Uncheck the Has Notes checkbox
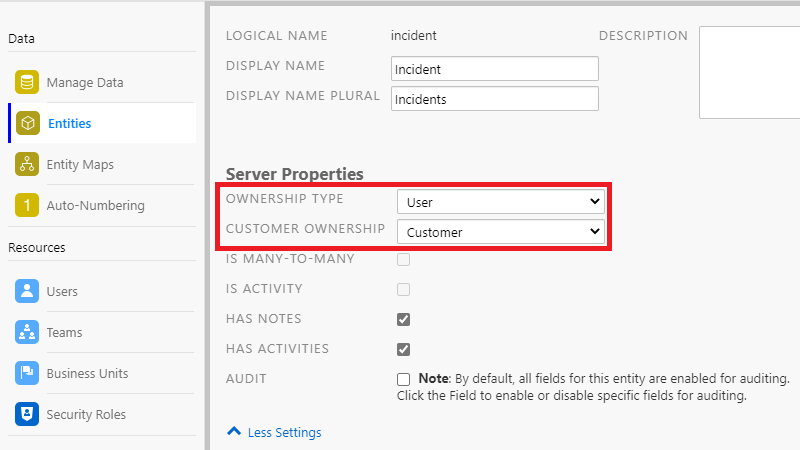Screen dimensions: 800x450 [x=404, y=320]
